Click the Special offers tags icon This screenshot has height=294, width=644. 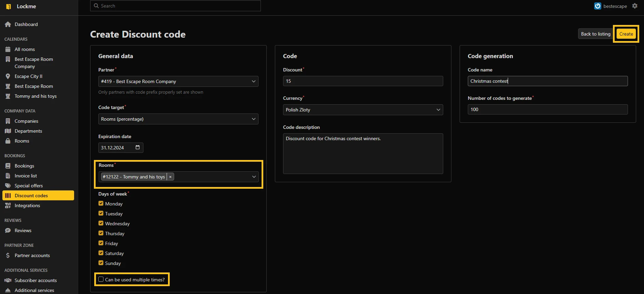8,186
